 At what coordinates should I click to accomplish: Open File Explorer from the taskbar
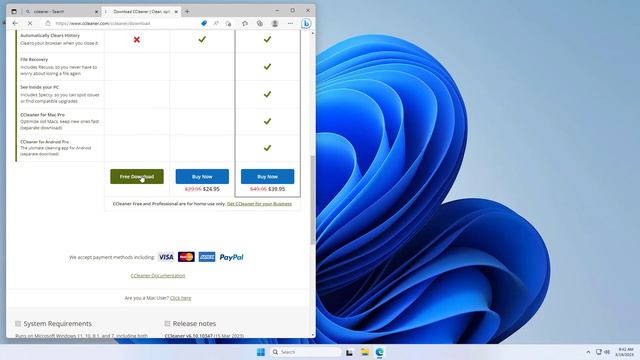tap(364, 352)
